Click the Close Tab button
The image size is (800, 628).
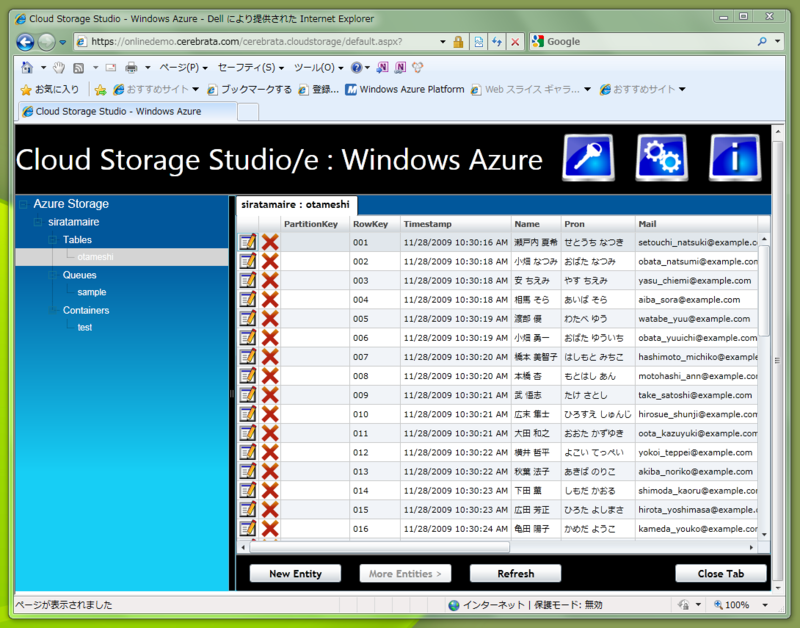pyautogui.click(x=720, y=573)
